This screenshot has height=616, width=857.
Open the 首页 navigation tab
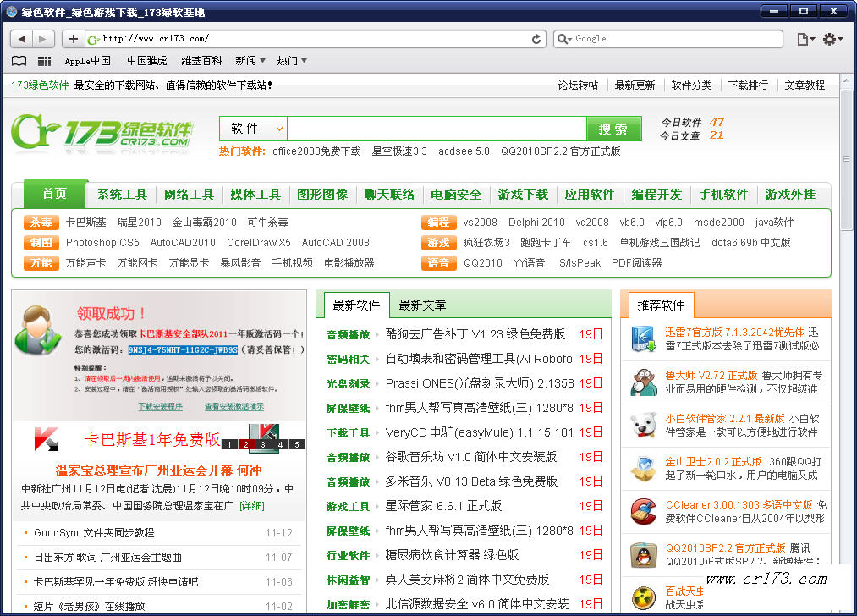(x=55, y=194)
